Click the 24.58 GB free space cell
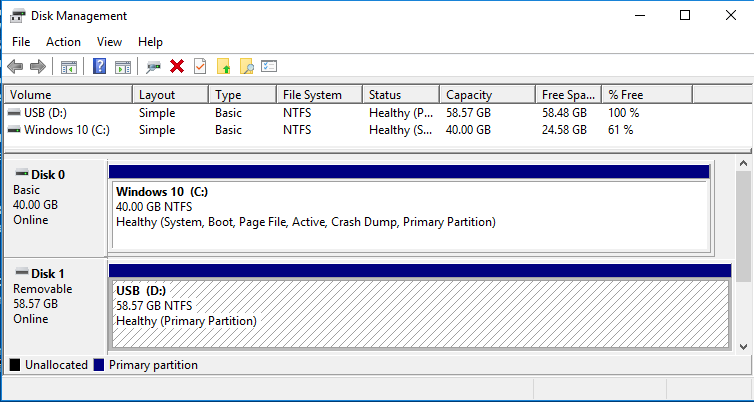Image resolution: width=754 pixels, height=402 pixels. pyautogui.click(x=564, y=130)
